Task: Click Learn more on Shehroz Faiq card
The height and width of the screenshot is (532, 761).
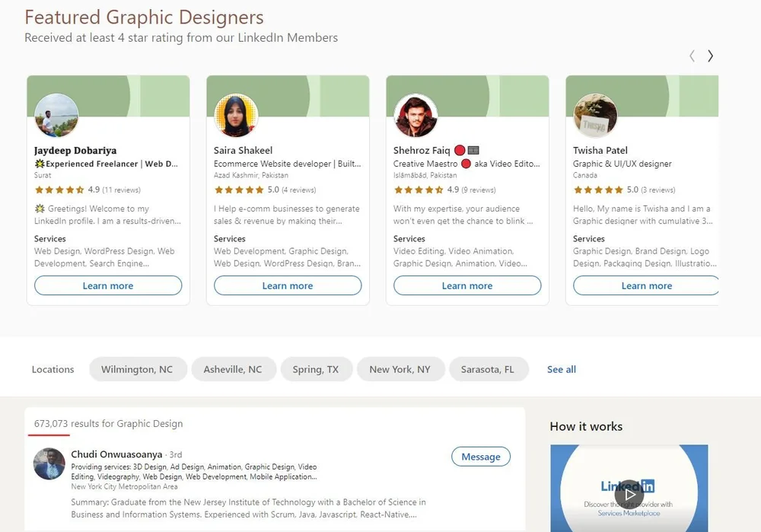Action: 467,285
